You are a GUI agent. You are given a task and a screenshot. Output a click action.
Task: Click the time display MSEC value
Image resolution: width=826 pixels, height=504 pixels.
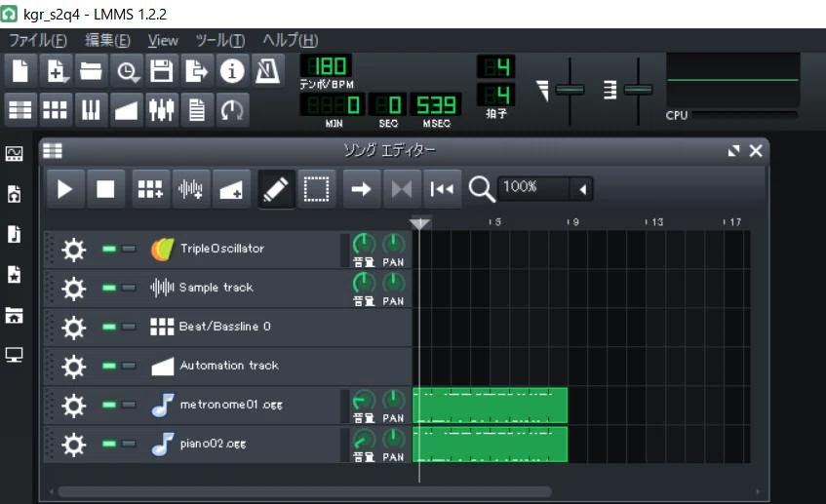point(436,105)
